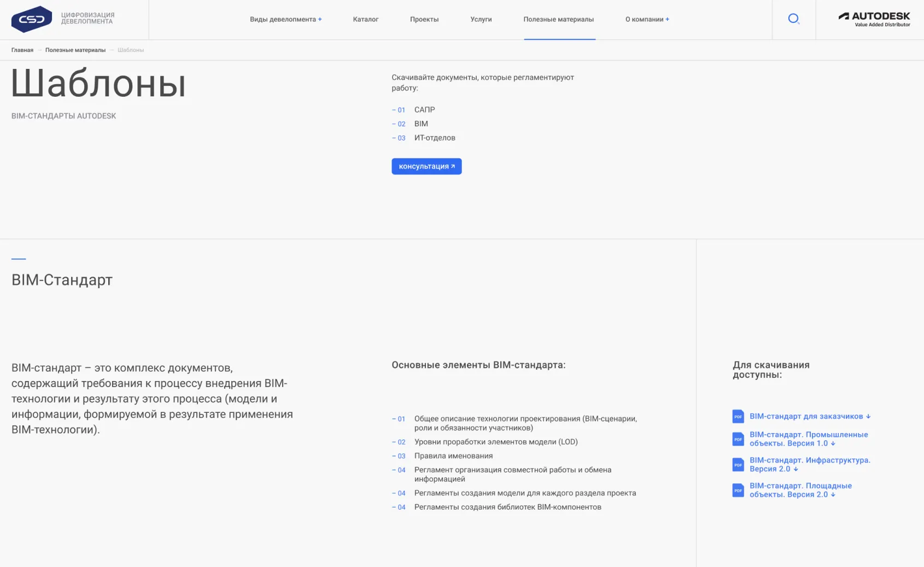
Task: Click PDF icon for Промышленные объекты standard
Action: tap(738, 439)
